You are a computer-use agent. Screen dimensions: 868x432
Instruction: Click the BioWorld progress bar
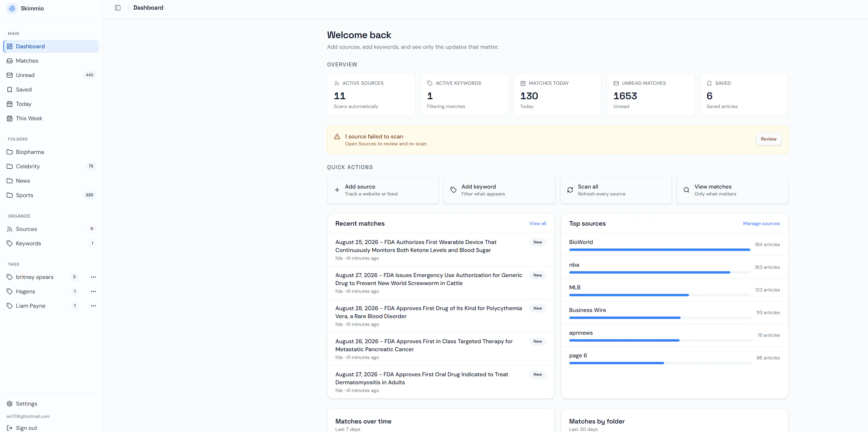click(660, 250)
